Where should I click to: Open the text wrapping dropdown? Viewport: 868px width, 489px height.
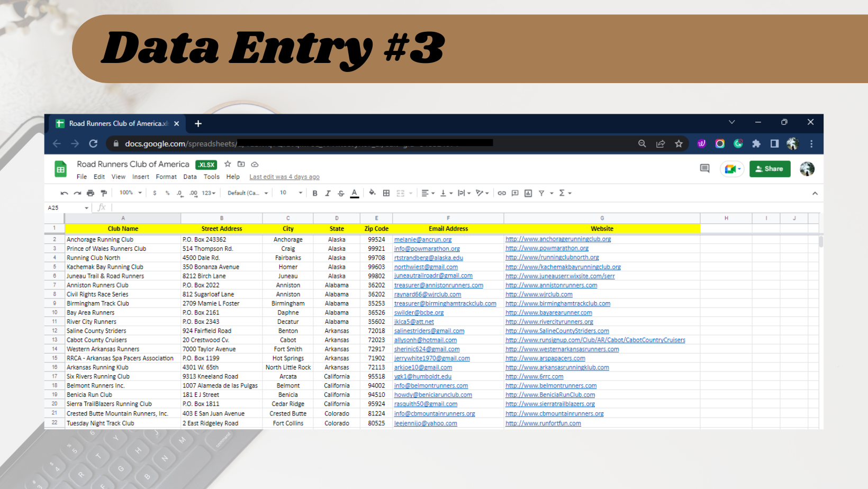coord(464,193)
